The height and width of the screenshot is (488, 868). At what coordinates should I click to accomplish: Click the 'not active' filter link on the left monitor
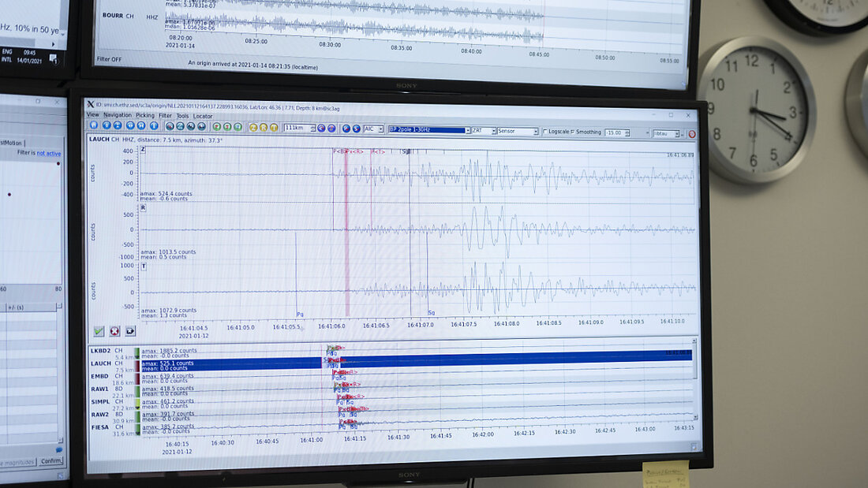point(48,153)
